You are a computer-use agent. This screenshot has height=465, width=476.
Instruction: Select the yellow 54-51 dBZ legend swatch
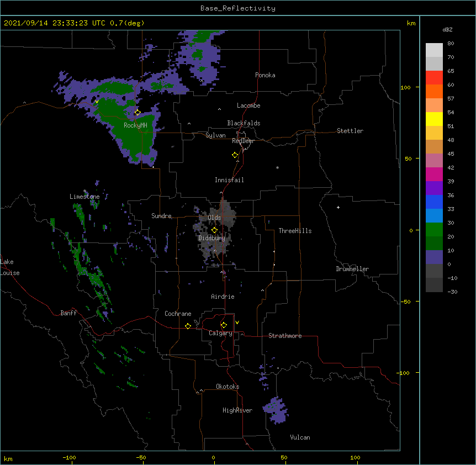[434, 119]
